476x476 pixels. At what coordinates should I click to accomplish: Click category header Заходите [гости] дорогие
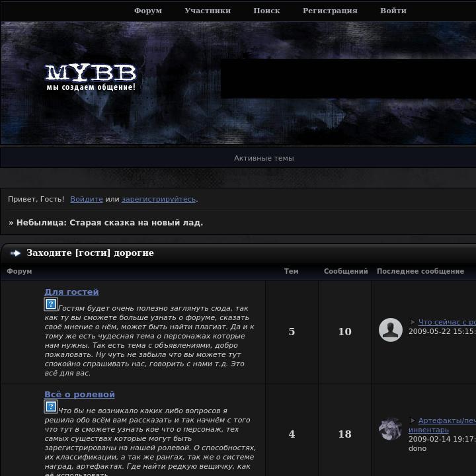tap(90, 253)
